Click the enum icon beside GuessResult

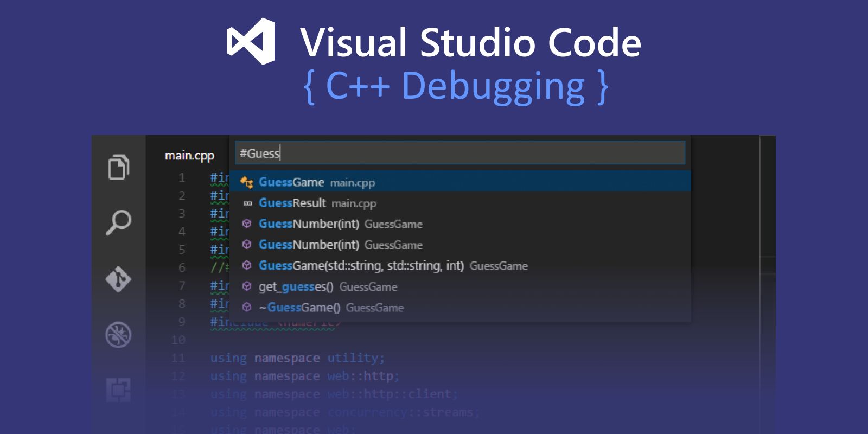(247, 203)
